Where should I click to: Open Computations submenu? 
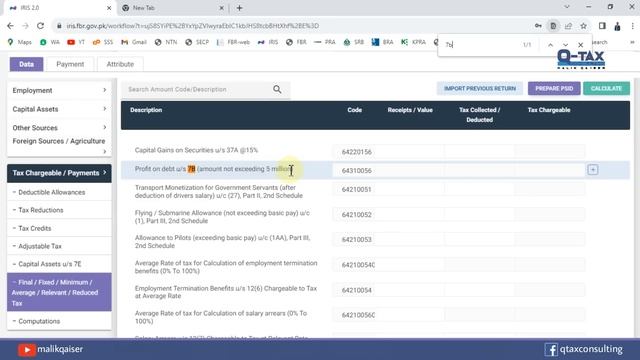point(59,321)
